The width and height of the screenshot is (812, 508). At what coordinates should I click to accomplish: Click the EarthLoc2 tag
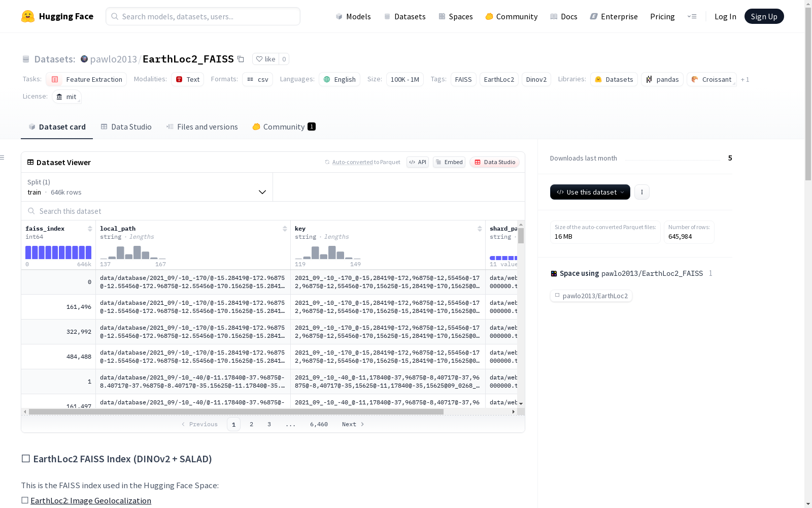click(x=499, y=79)
